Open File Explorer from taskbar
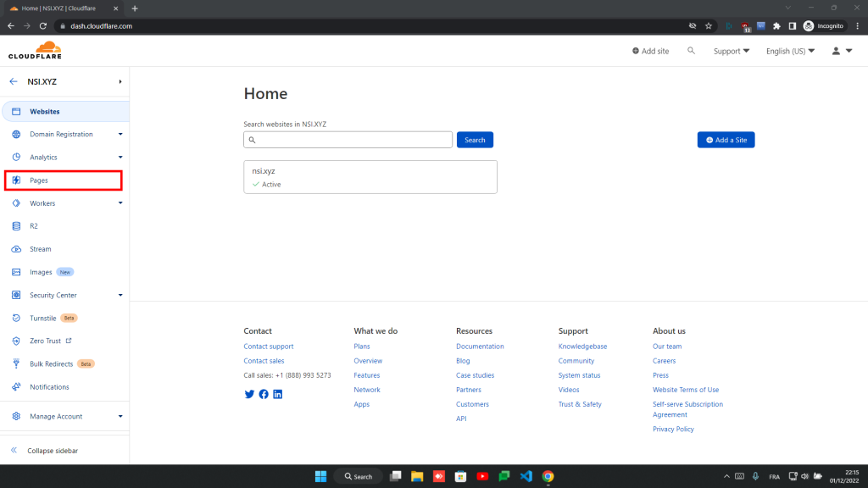The image size is (868, 488). [417, 476]
